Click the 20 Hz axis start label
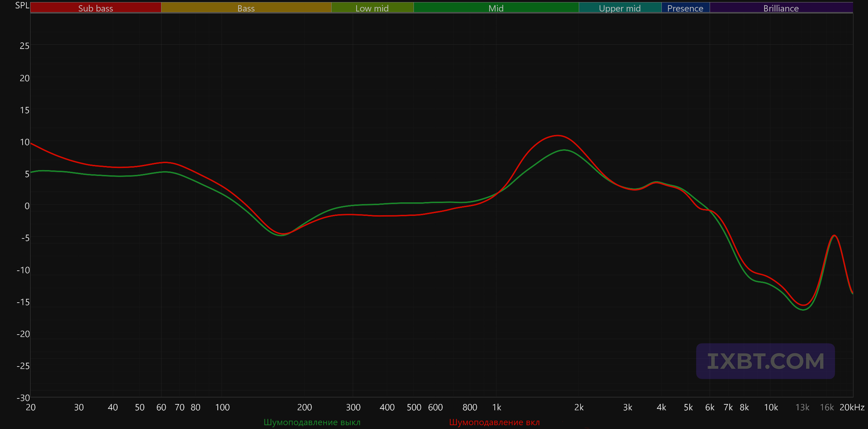This screenshot has width=868, height=429. click(31, 407)
